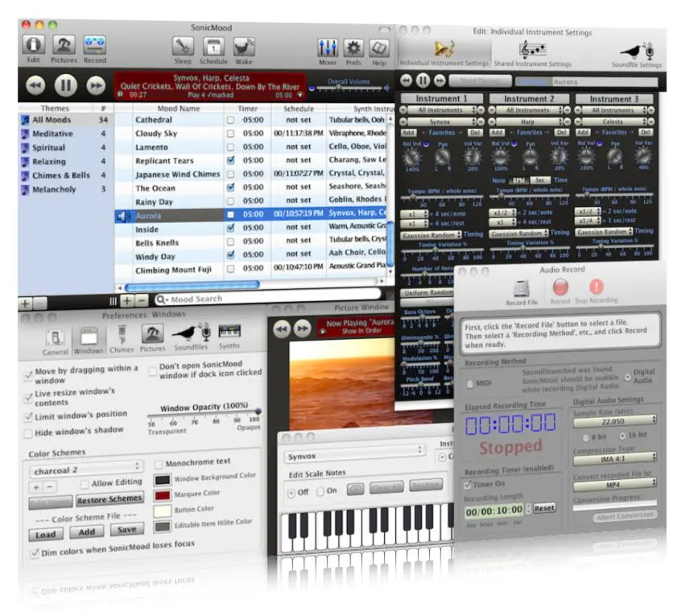Viewport: 681px width, 616px height.
Task: Select Chimes tab in Preferences window
Action: coord(122,339)
